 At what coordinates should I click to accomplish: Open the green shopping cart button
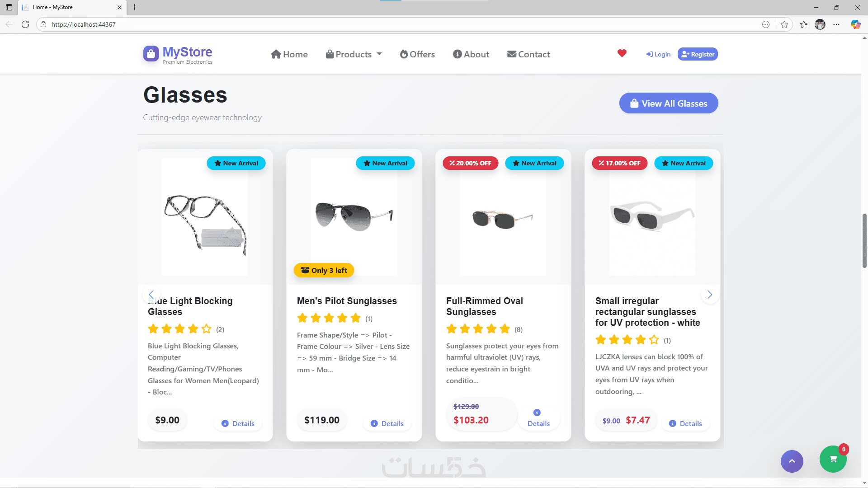point(833,459)
